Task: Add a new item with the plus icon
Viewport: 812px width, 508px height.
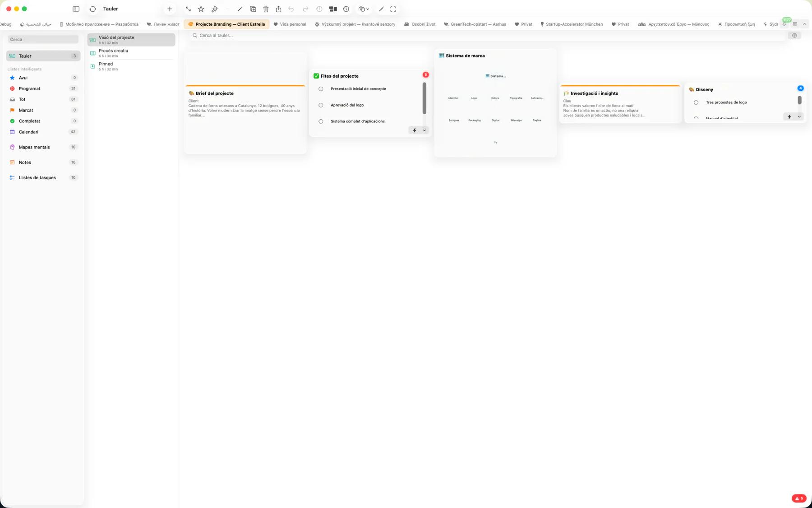Action: coord(170,9)
